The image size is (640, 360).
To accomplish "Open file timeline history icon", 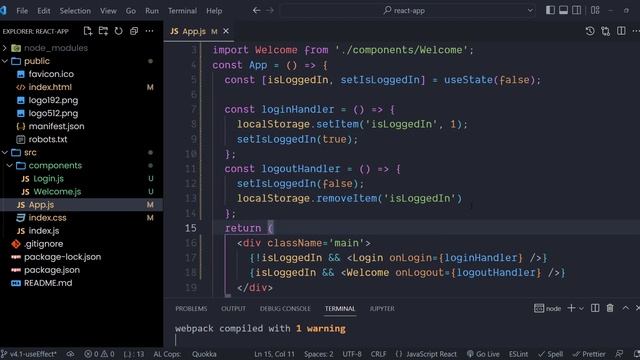I will [590, 31].
